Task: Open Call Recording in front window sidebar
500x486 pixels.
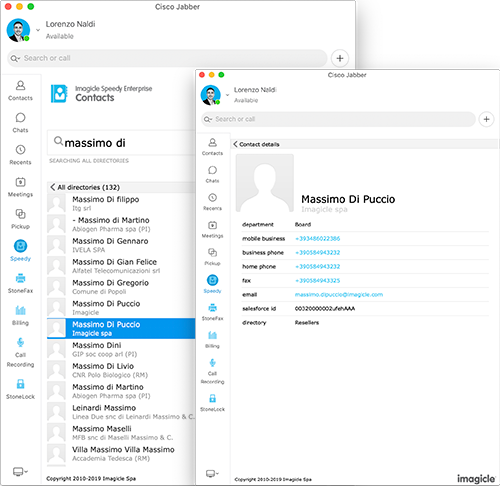Action: 212,371
